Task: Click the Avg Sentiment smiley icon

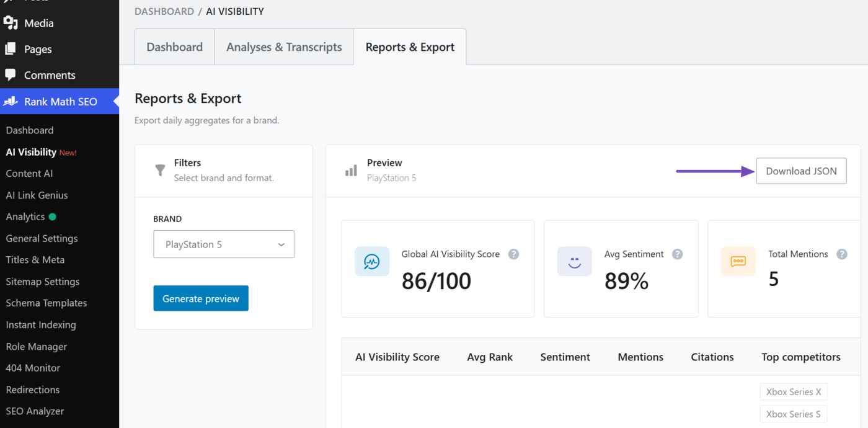Action: [575, 262]
